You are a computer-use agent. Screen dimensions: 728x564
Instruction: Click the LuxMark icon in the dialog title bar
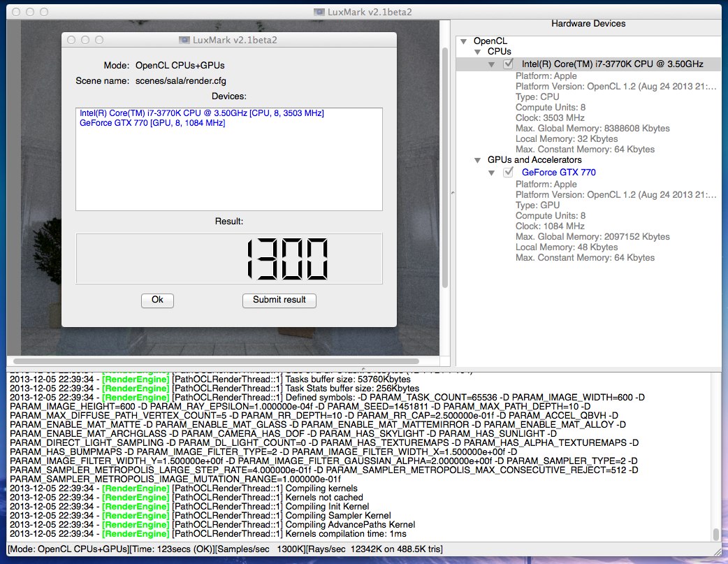coord(184,40)
